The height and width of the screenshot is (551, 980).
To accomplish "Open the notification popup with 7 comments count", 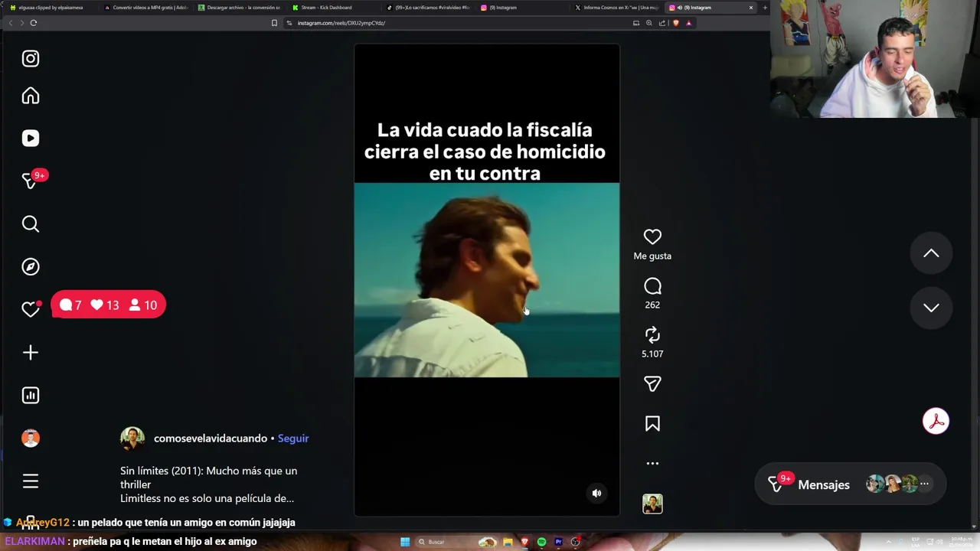I will (108, 305).
